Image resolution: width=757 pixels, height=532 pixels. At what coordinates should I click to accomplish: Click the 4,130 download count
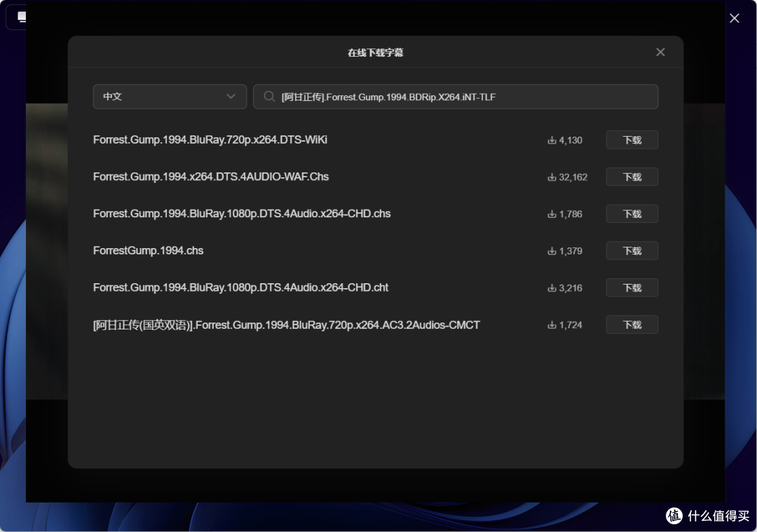click(565, 140)
